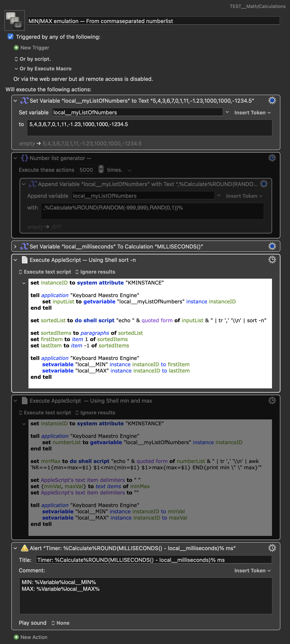Click the macro icon image well
The width and height of the screenshot is (290, 644).
15,21
